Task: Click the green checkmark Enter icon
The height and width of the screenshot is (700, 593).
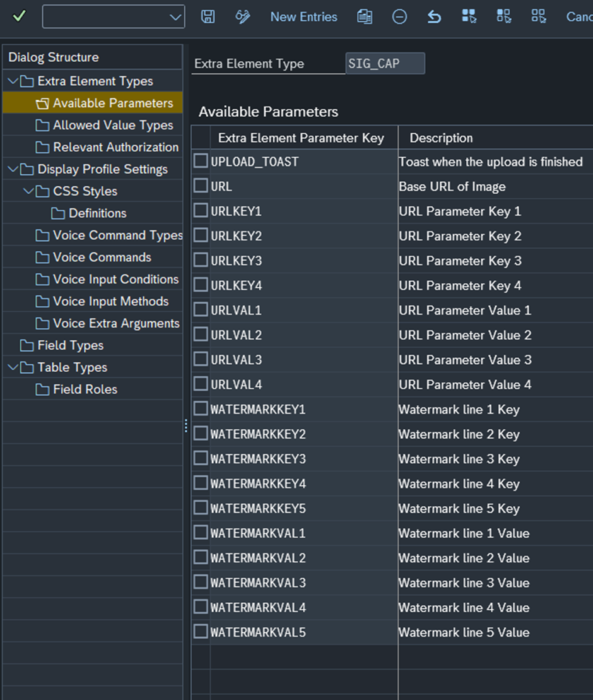Action: [x=19, y=17]
